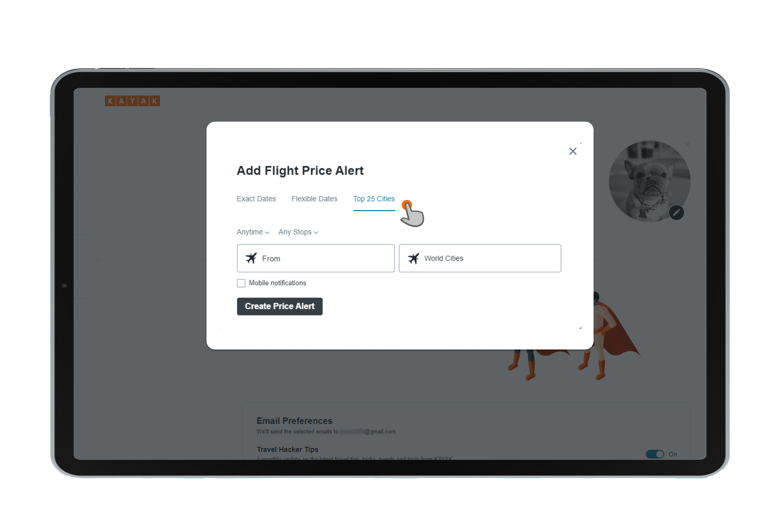Switch to the Exact Dates tab

pyautogui.click(x=256, y=199)
